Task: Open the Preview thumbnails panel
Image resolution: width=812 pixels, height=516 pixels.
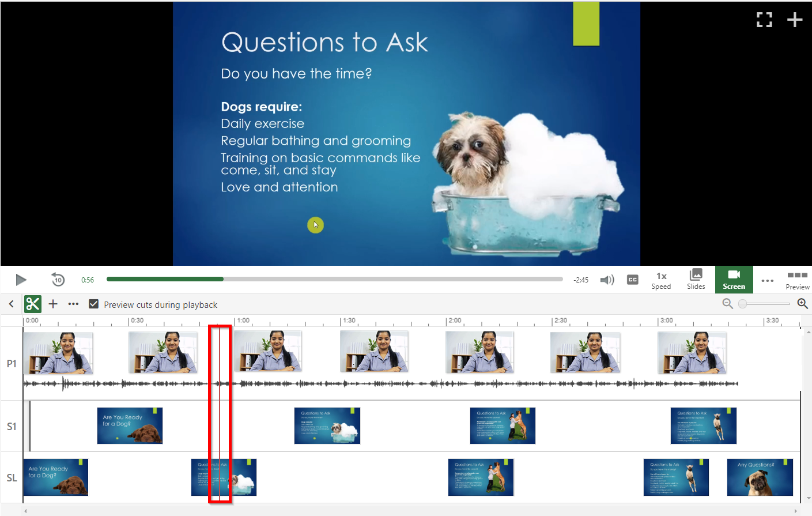Action: [797, 280]
